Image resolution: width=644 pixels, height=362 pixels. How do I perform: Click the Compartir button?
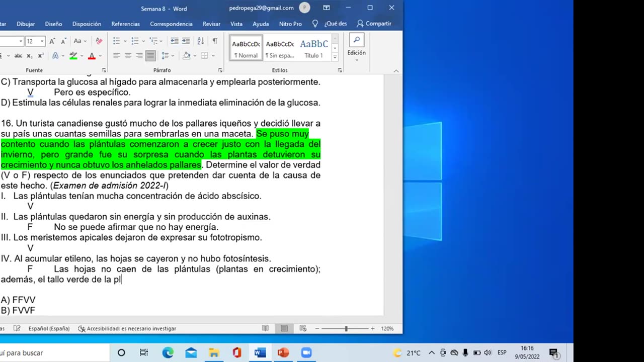pos(374,24)
